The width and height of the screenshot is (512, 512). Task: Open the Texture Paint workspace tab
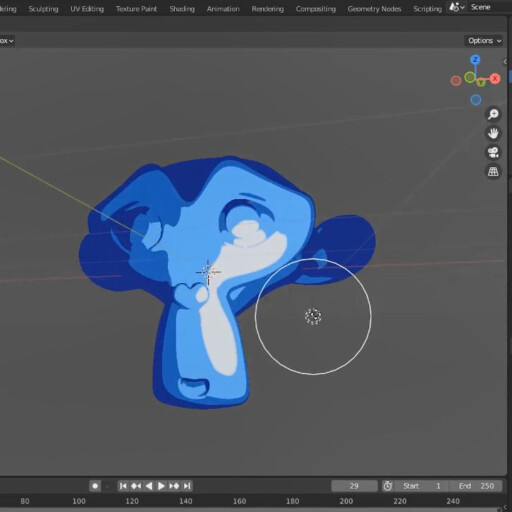coord(136,9)
